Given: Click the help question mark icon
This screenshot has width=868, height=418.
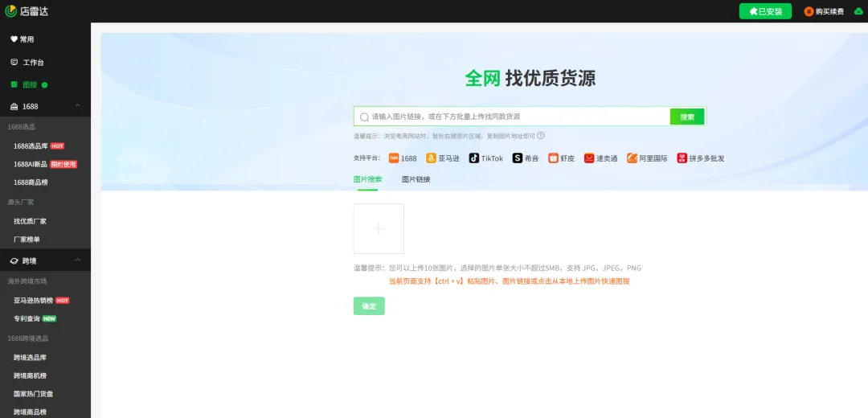Looking at the screenshot, I should pyautogui.click(x=541, y=135).
